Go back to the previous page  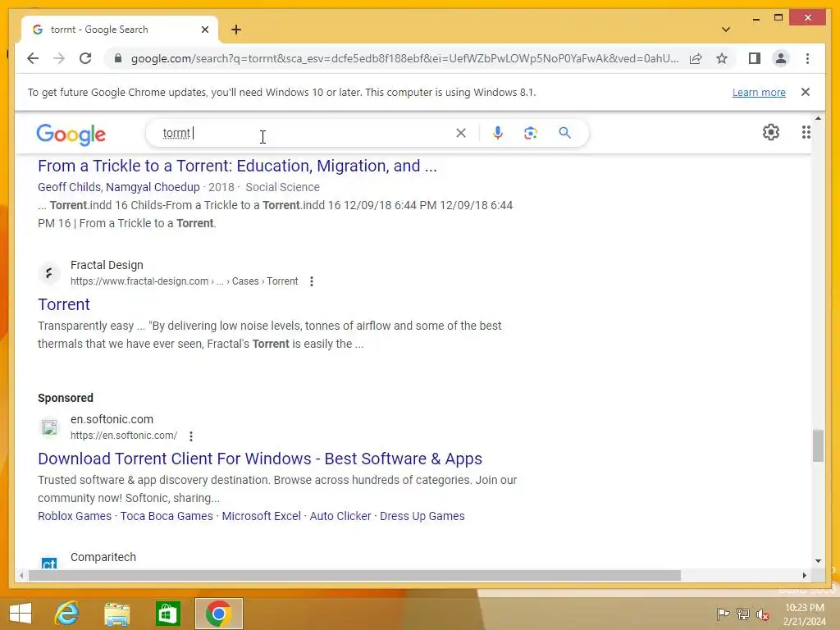[x=33, y=58]
